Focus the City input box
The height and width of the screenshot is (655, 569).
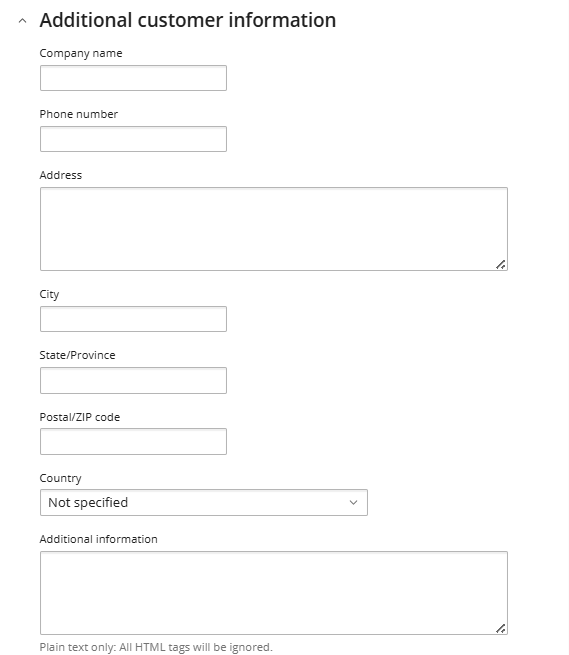[x=133, y=319]
